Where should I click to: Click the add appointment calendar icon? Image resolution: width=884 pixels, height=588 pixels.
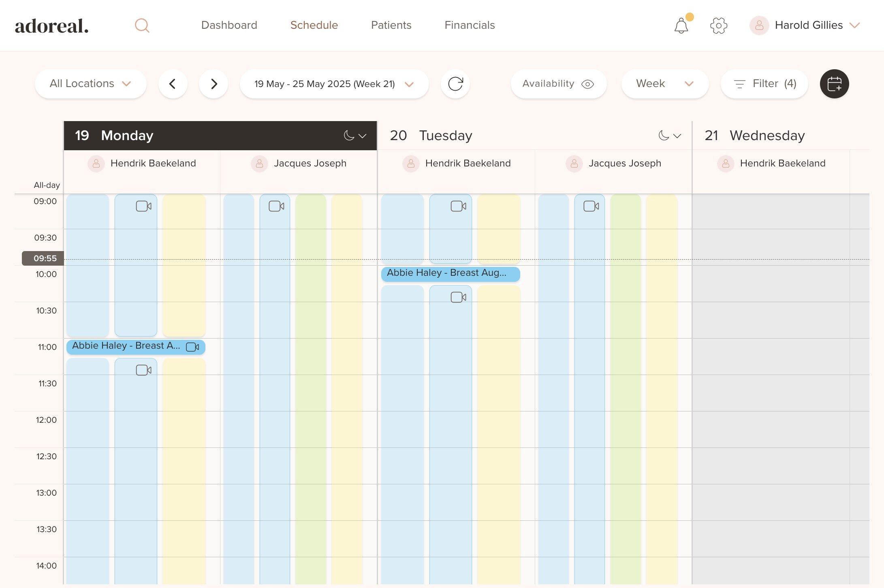(834, 84)
